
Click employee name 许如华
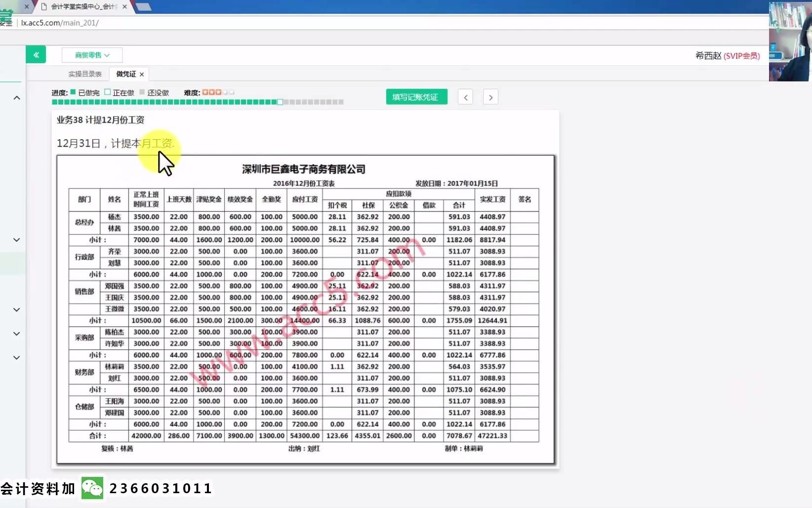click(115, 343)
